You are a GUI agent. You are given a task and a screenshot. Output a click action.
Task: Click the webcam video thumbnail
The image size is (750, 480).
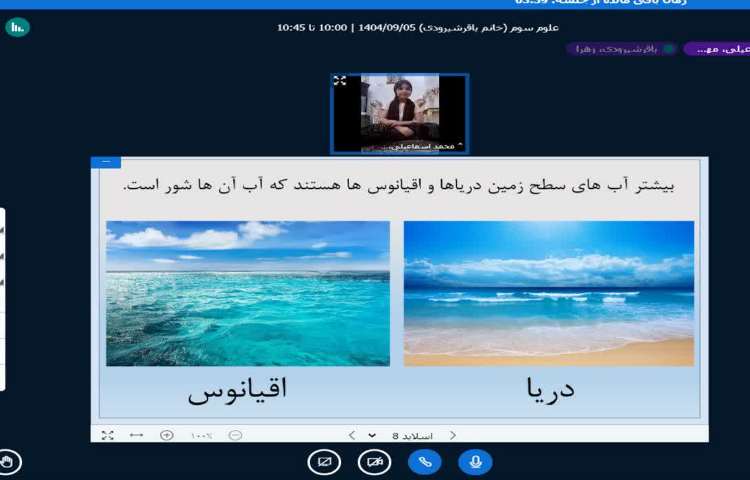click(400, 113)
